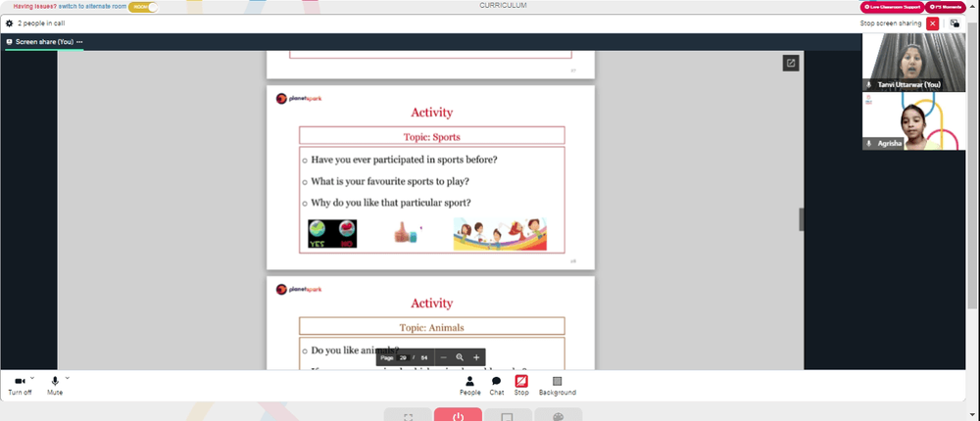
Task: Expand camera options chevron
Action: coord(32,378)
